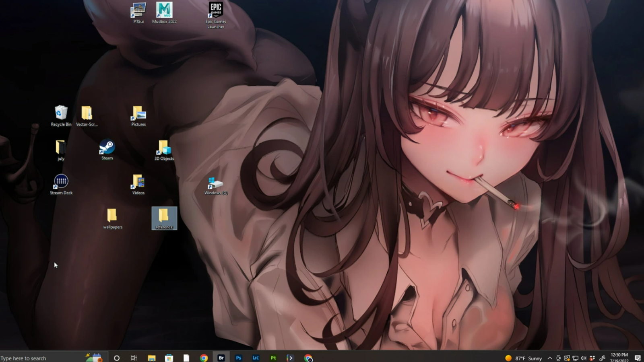Show hidden system tray icons
Viewport: 644px width, 362px height.
pyautogui.click(x=550, y=358)
